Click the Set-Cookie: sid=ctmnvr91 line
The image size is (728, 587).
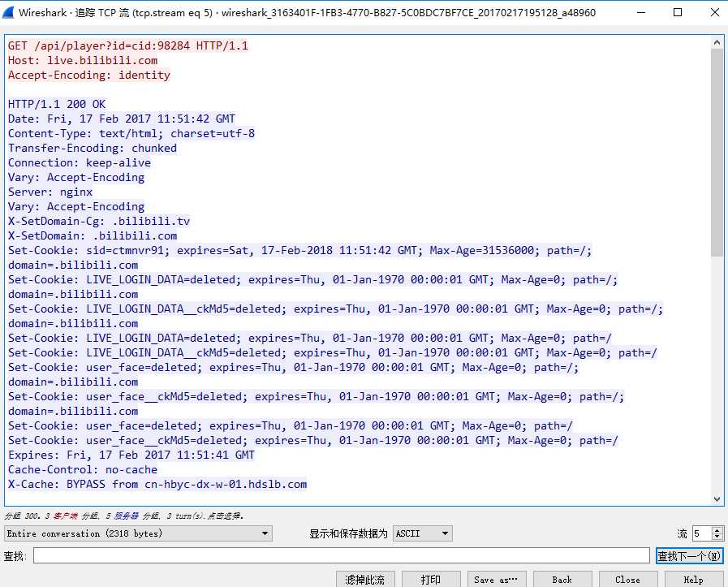point(300,250)
